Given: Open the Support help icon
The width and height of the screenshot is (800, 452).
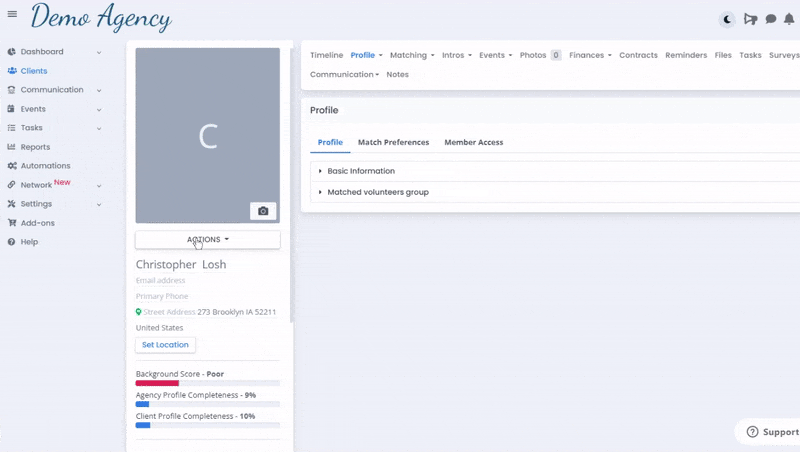Looking at the screenshot, I should [x=754, y=432].
